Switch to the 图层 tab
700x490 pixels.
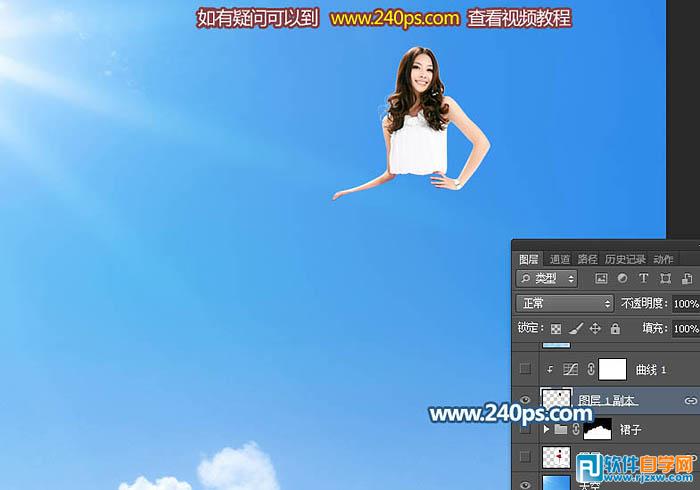tap(529, 259)
